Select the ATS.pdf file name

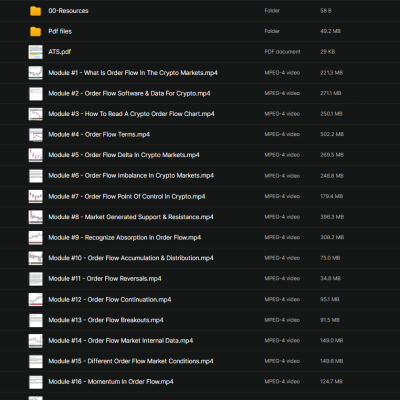click(x=60, y=52)
